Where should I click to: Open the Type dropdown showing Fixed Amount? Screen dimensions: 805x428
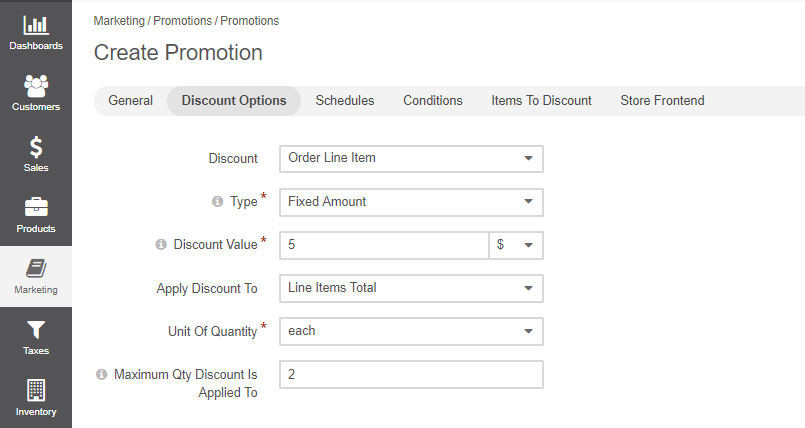[411, 202]
